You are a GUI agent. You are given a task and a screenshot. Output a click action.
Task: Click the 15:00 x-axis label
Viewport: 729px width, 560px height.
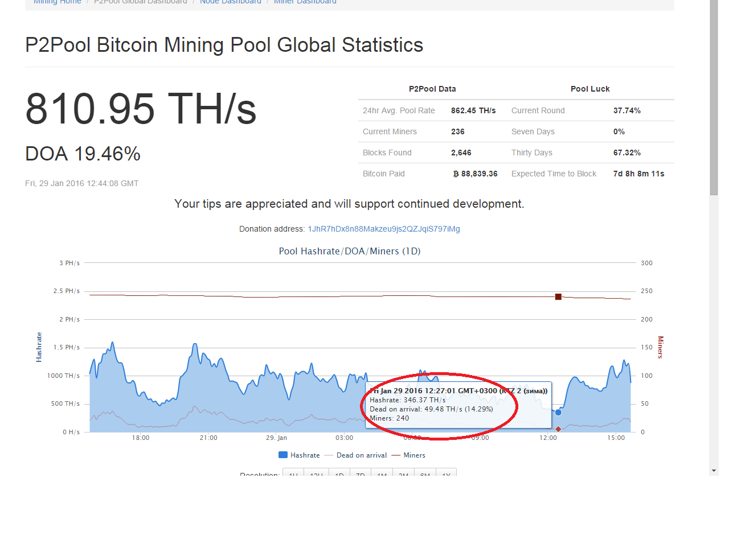pyautogui.click(x=616, y=438)
